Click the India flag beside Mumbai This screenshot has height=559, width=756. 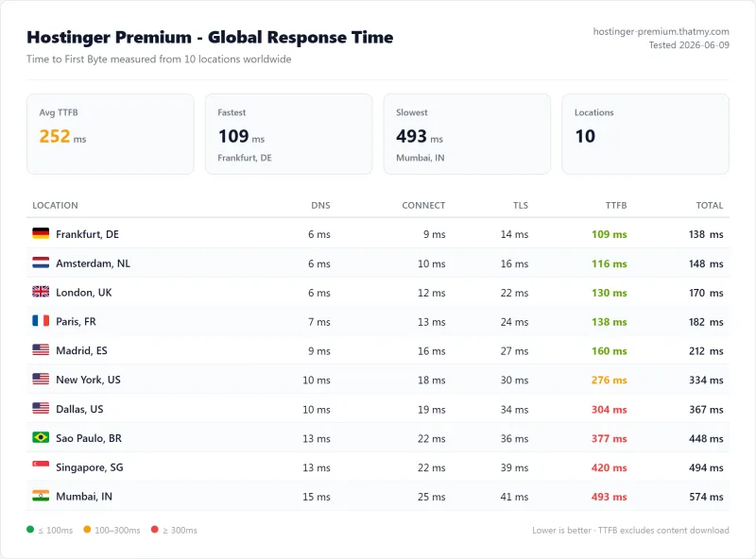point(41,496)
